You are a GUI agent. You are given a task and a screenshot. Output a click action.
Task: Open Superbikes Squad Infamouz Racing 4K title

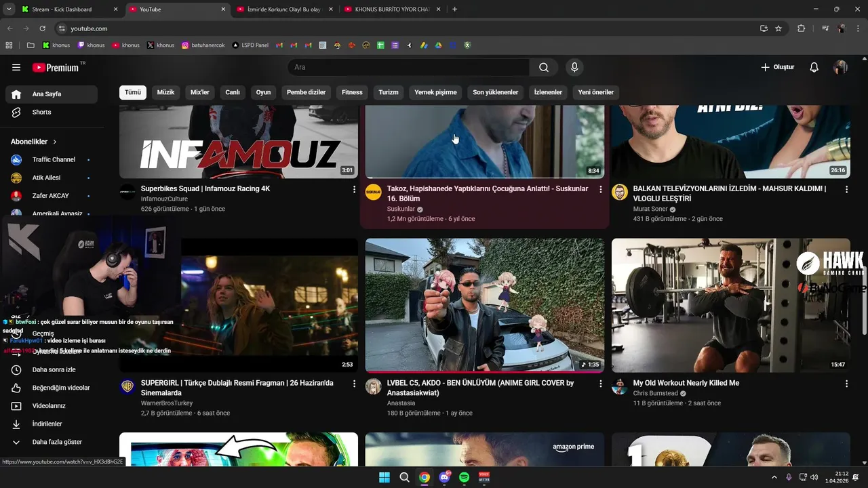[205, 188]
